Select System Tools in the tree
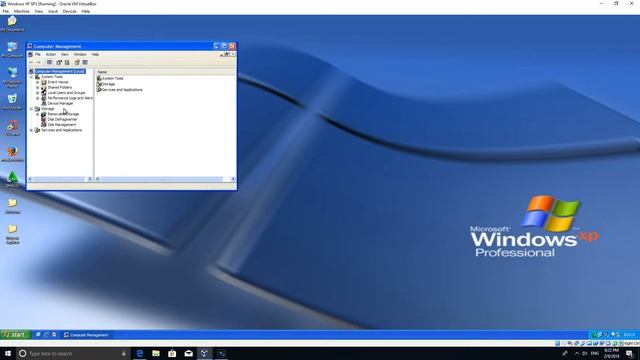Viewport: 640px width, 360px height. 52,77
